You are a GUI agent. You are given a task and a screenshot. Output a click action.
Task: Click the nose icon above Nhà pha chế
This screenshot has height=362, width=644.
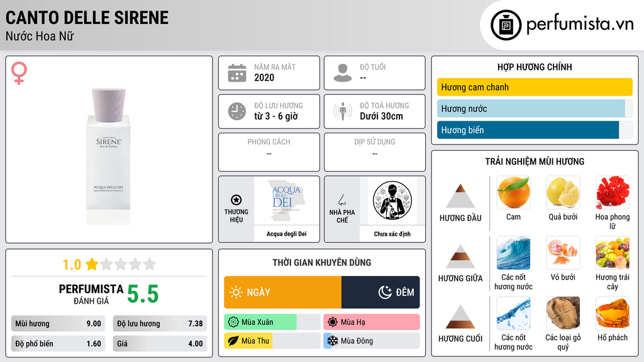pyautogui.click(x=341, y=200)
